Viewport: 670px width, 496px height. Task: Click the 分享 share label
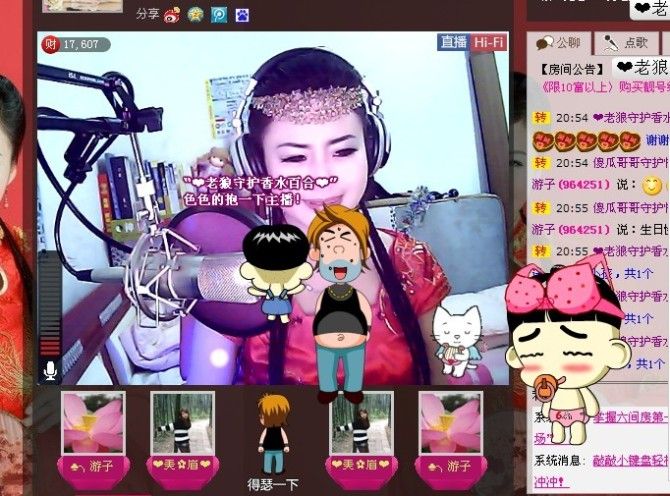[147, 14]
